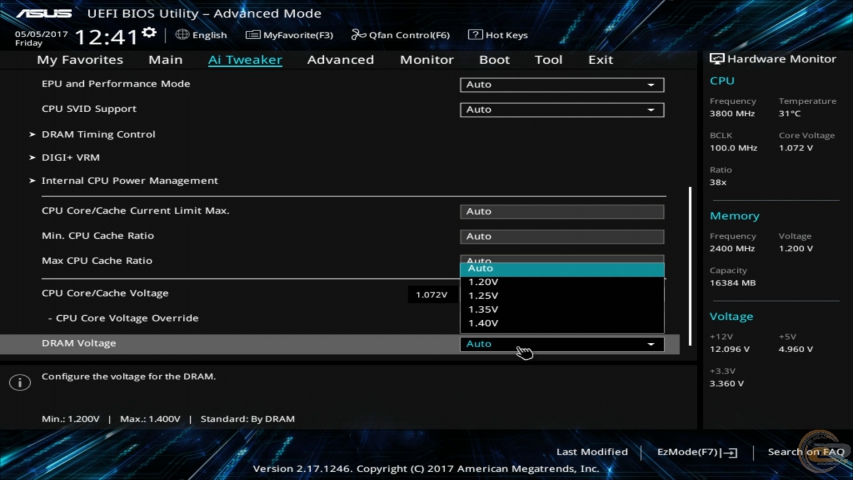The width and height of the screenshot is (853, 480).
Task: Click the globe language icon
Action: 182,34
